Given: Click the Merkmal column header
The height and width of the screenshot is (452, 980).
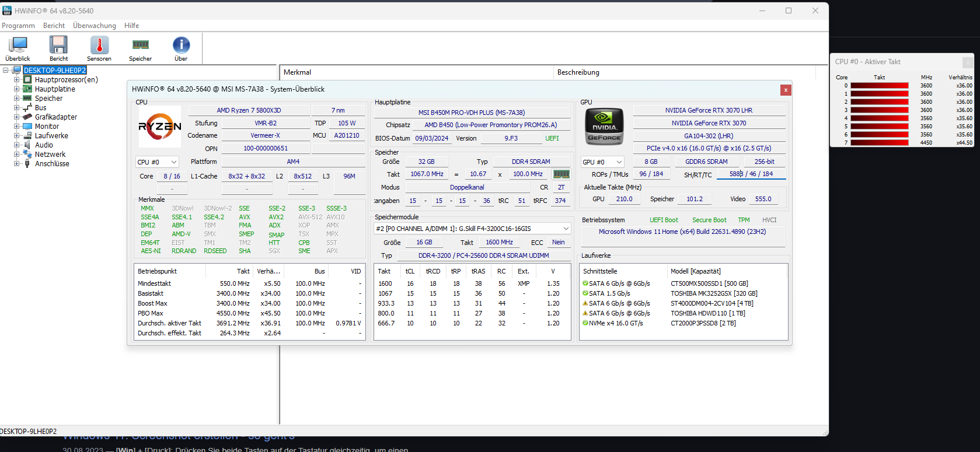Looking at the screenshot, I should [x=417, y=72].
